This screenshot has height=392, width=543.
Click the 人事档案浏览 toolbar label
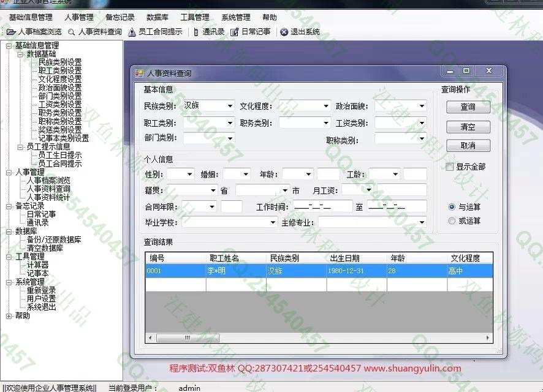(40, 32)
